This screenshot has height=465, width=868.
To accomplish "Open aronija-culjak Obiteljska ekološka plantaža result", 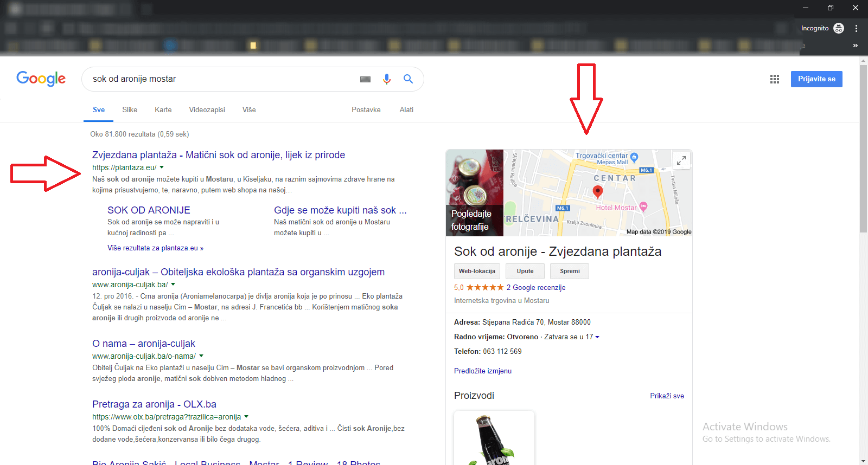I will tap(238, 272).
